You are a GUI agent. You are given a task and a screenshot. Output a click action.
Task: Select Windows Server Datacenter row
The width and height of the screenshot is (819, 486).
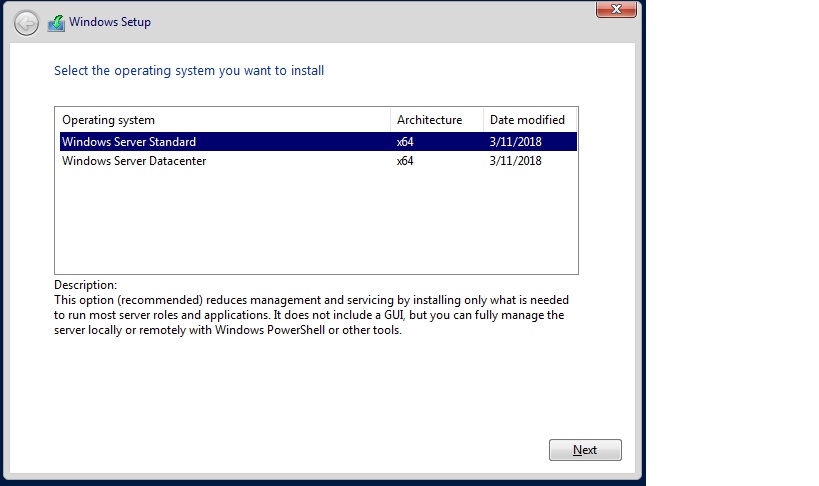pos(318,161)
